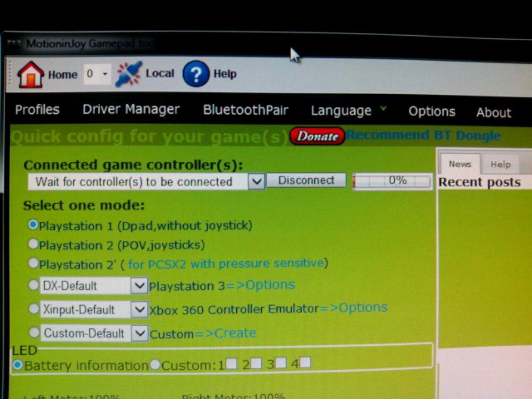
Task: Open Driver Manager tab
Action: 131,109
